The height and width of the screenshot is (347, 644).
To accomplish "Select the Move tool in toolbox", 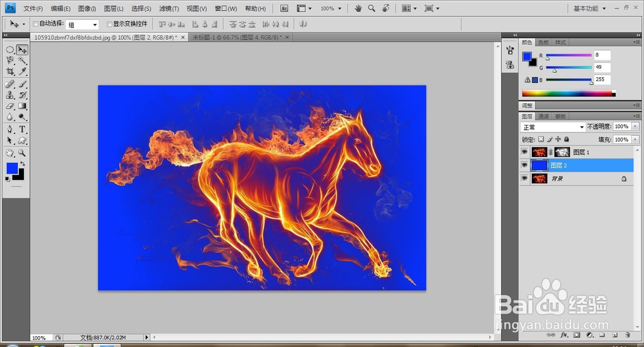I will (x=22, y=50).
